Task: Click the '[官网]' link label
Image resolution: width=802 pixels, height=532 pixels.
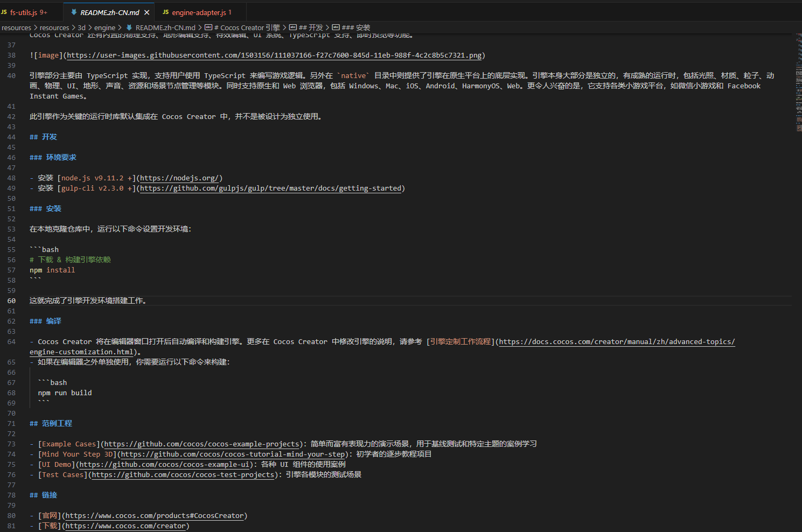Action: (x=50, y=516)
